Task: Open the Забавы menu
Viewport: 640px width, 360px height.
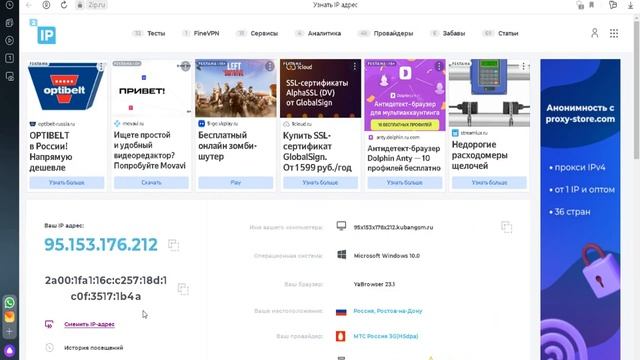Action: click(454, 33)
